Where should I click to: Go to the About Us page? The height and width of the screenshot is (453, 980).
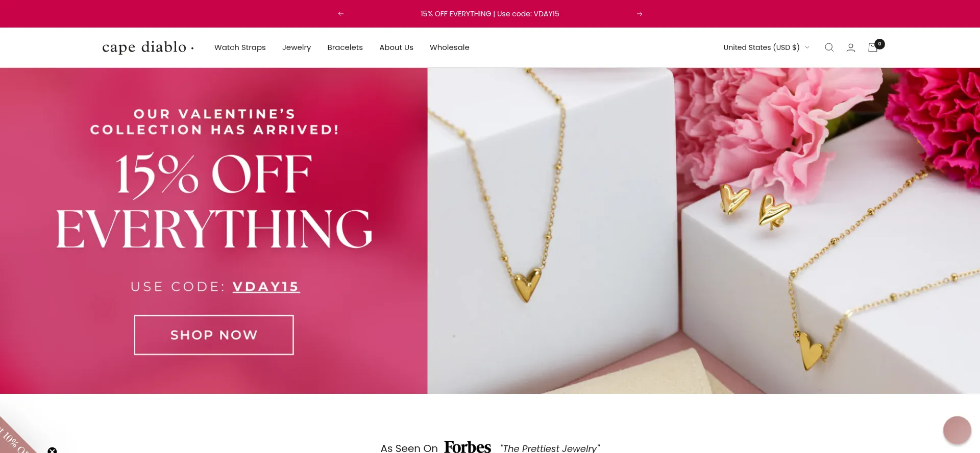pos(396,47)
